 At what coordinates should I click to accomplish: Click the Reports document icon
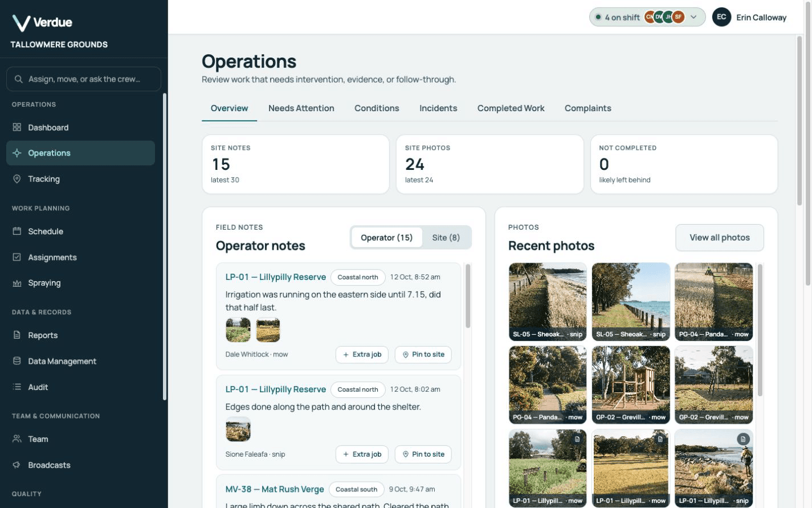tap(17, 335)
